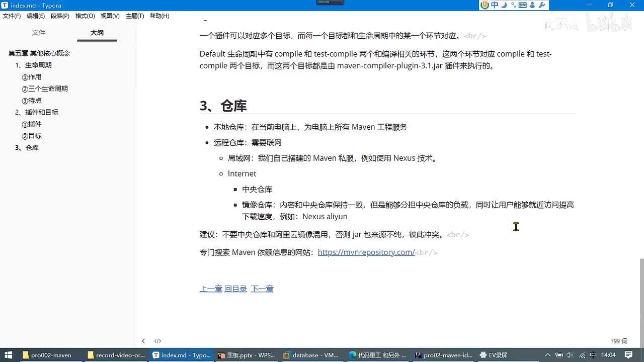
Task: Open the 段落(P) menu
Action: (x=60, y=16)
